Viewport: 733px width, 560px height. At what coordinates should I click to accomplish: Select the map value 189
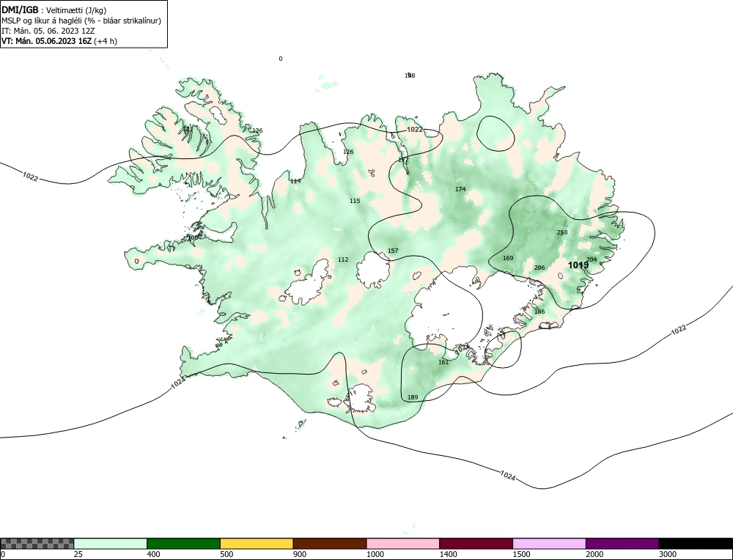coord(413,398)
